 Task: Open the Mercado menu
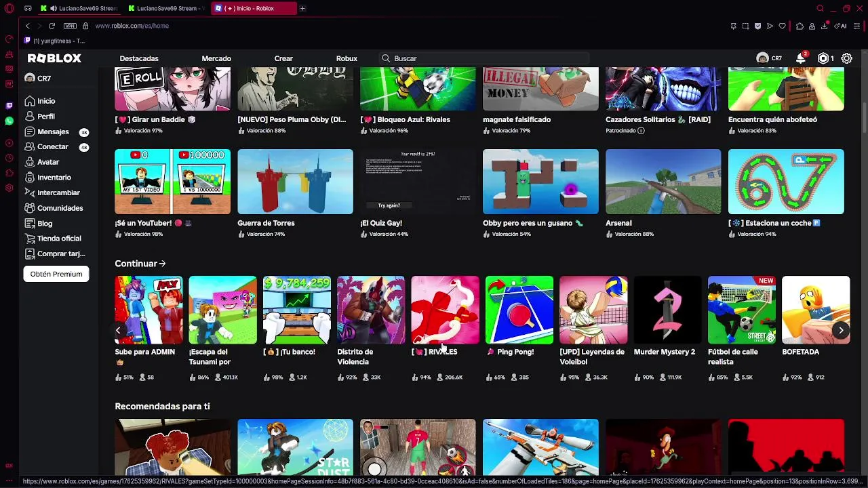click(x=216, y=58)
